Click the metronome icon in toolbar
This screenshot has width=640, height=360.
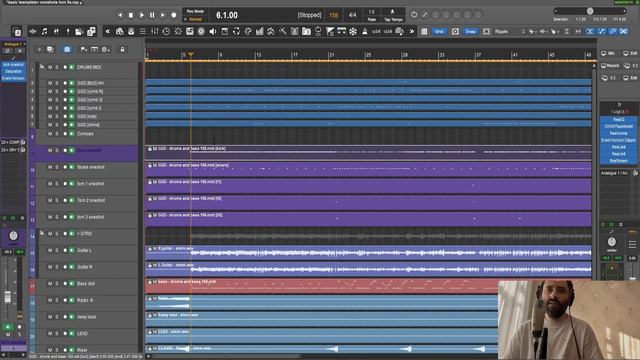click(365, 31)
